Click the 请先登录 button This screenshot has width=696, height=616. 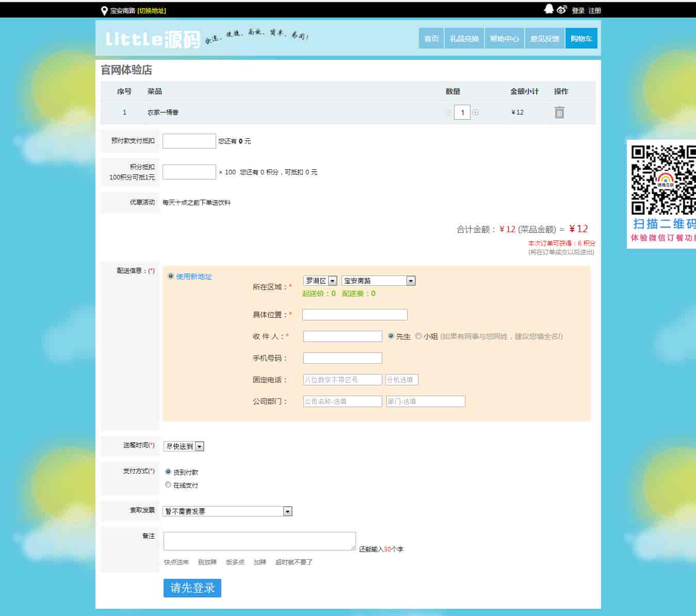192,588
